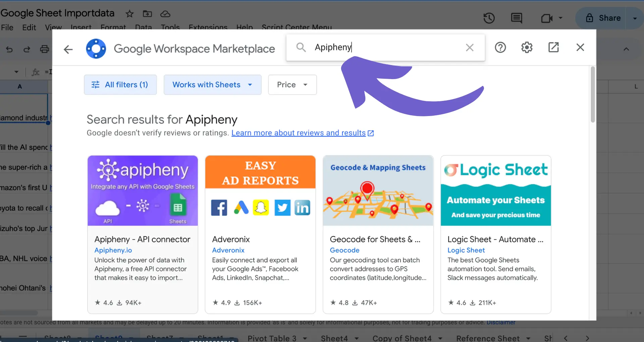Open Marketplace in new window
The image size is (644, 342).
tap(553, 47)
